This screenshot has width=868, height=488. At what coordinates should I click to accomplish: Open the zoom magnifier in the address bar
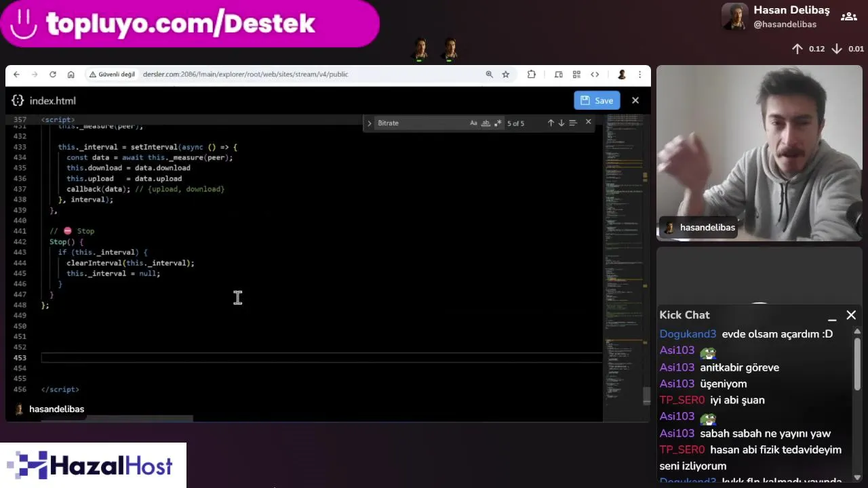[x=489, y=75]
